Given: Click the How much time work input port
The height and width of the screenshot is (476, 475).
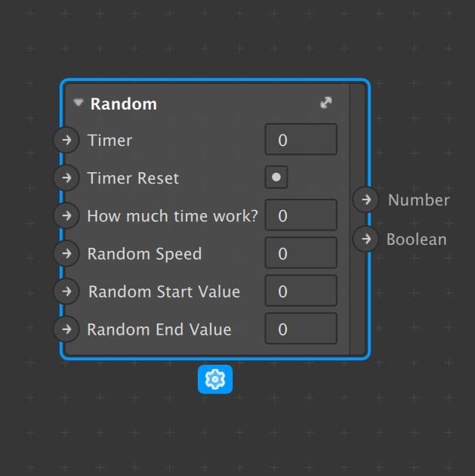Looking at the screenshot, I should click(66, 215).
